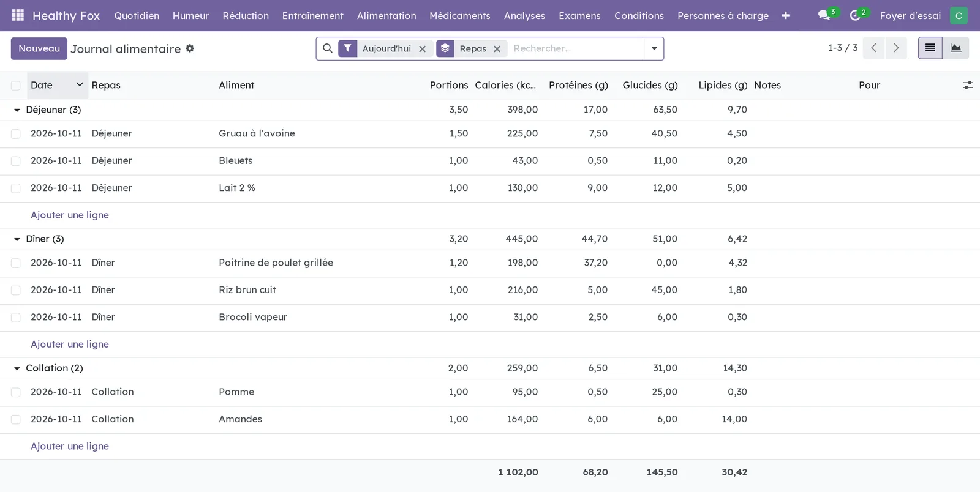Remove the Repas grouping
Screen dimensions: 980x492
point(497,49)
